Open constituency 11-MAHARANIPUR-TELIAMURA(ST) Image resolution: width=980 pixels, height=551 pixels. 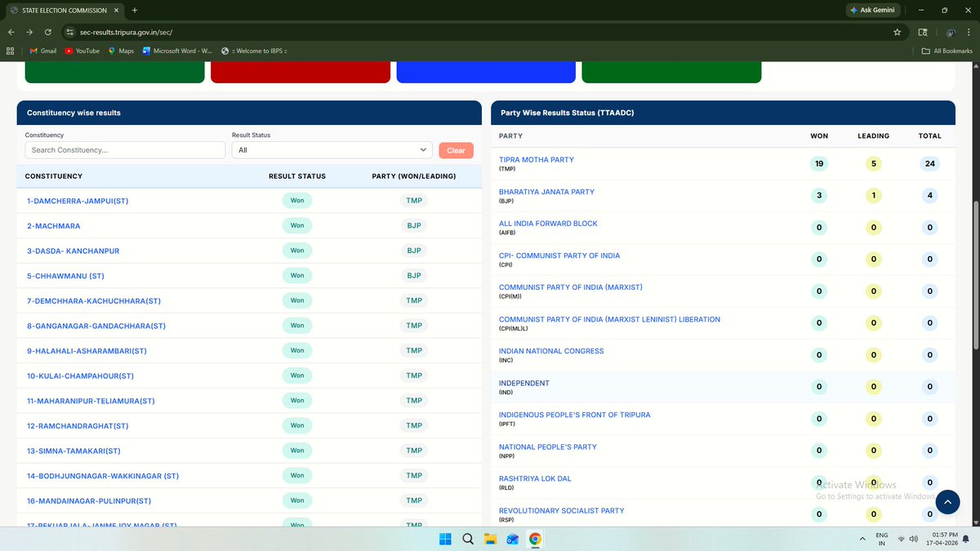coord(91,401)
